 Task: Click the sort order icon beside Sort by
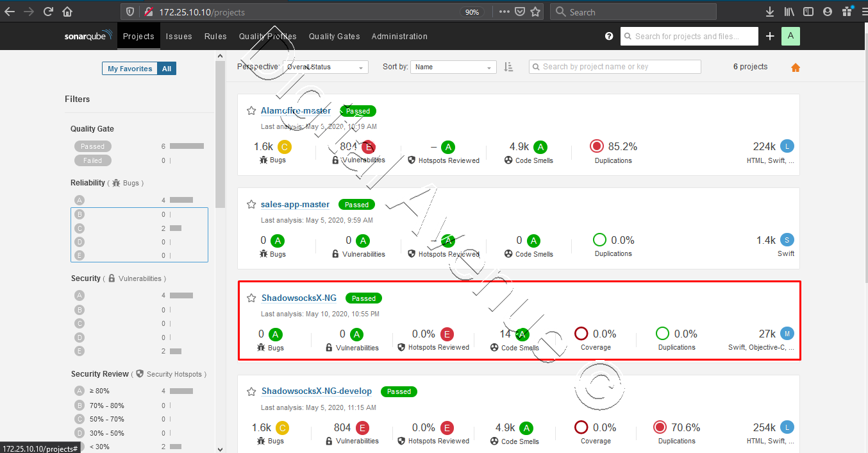(508, 67)
